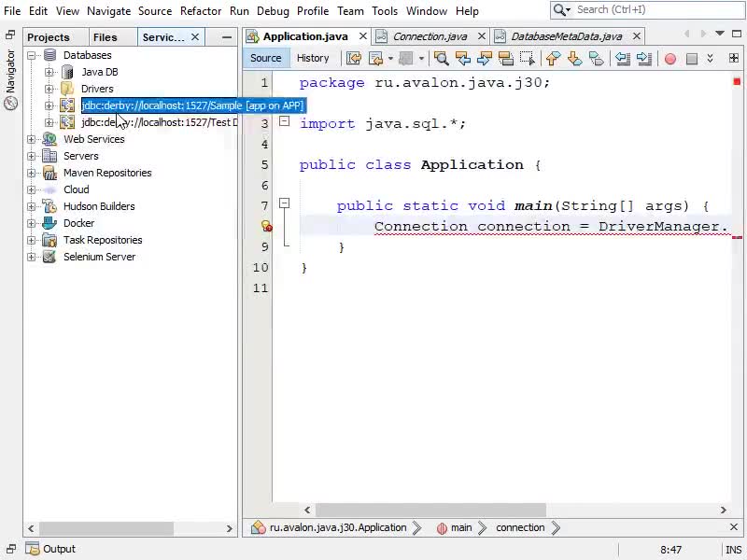Jump to Next Bookmark icon
Image resolution: width=747 pixels, height=560 pixels.
574,58
